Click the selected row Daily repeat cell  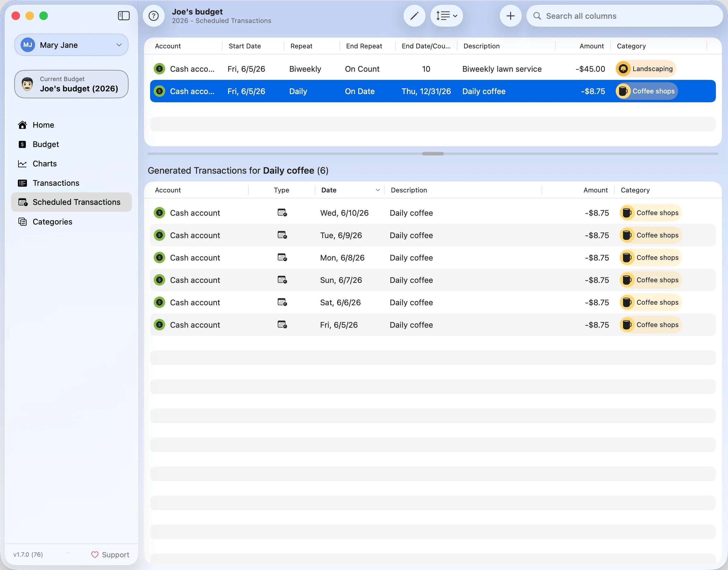click(x=298, y=91)
